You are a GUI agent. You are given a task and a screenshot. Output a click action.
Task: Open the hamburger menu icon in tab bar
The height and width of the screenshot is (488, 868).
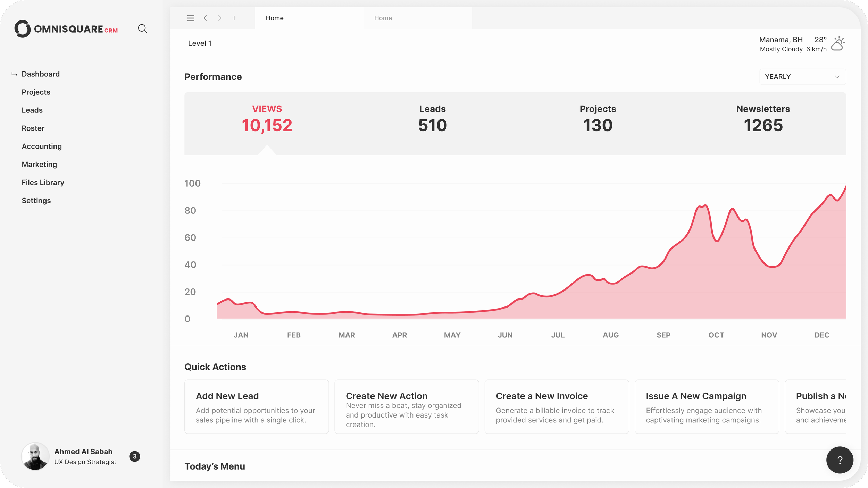[191, 18]
